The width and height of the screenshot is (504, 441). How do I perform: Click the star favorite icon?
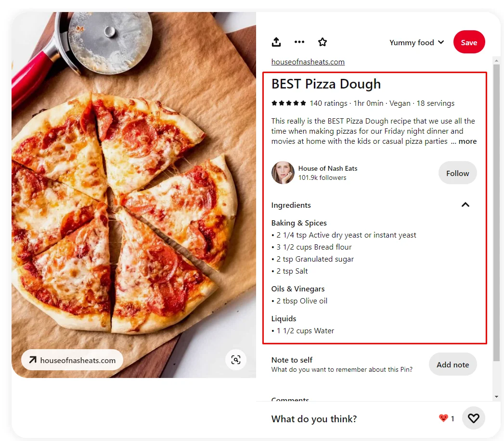click(323, 42)
